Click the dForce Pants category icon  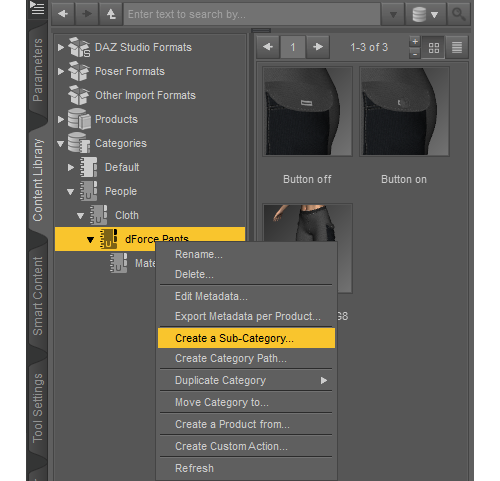(109, 239)
